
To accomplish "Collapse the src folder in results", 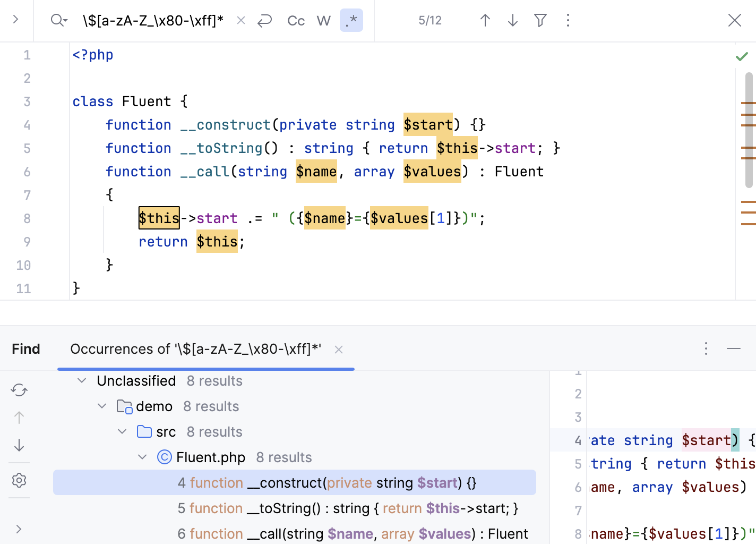I will (122, 431).
